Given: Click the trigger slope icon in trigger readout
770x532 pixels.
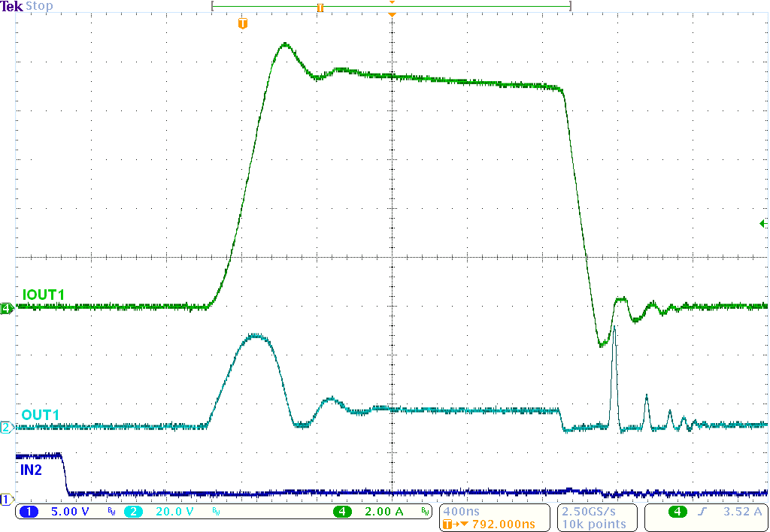Looking at the screenshot, I should click(702, 511).
